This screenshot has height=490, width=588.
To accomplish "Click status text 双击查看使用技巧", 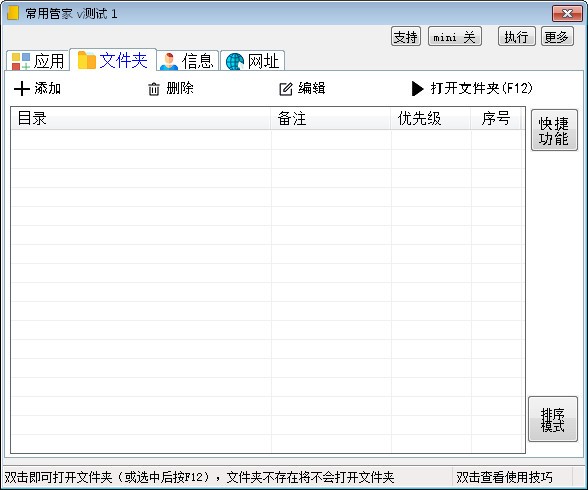I will pyautogui.click(x=504, y=477).
